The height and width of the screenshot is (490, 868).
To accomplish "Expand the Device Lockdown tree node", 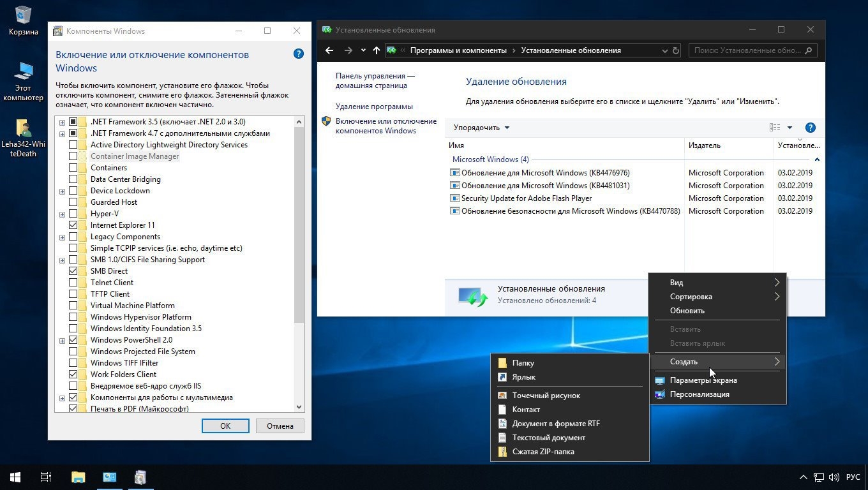I will coord(62,191).
